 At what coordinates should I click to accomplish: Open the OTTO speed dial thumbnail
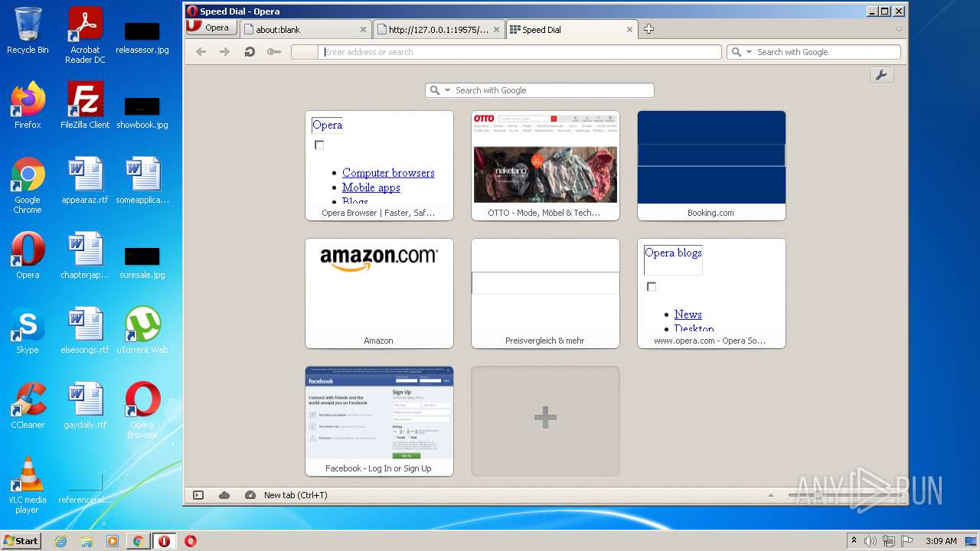(545, 165)
